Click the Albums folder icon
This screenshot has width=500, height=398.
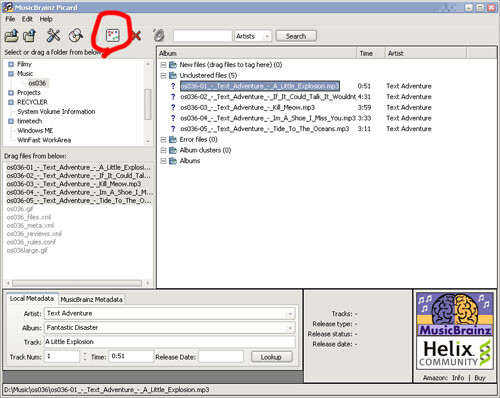tap(173, 161)
